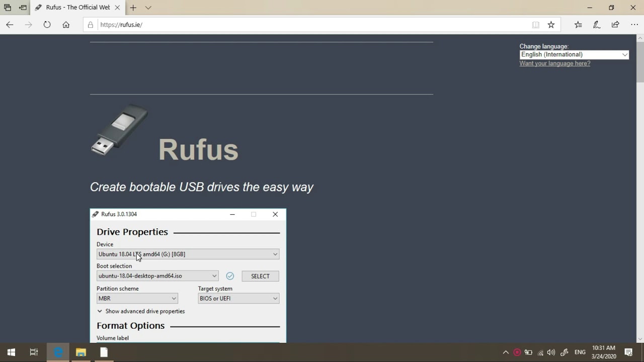Click the Rufus USB drive logo
644x362 pixels.
click(x=120, y=130)
